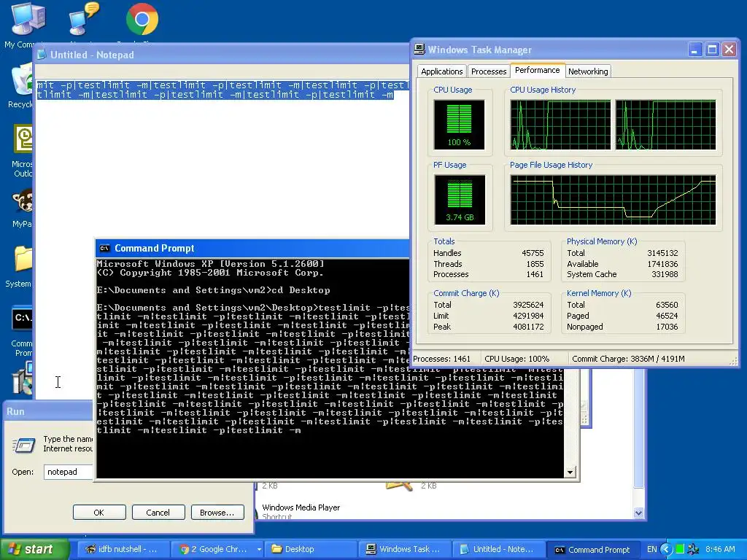Switch to idfb nutshell taskbar item
Image resolution: width=747 pixels, height=560 pixels.
pos(123,549)
